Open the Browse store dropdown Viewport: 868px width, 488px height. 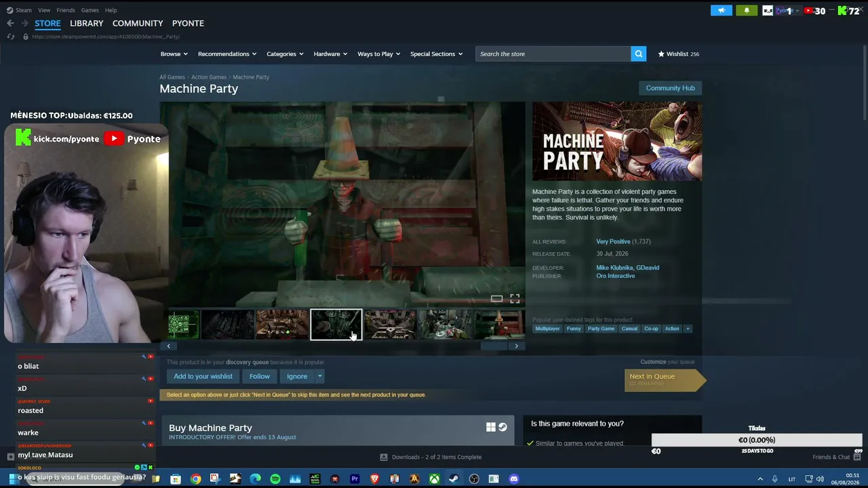pos(174,54)
